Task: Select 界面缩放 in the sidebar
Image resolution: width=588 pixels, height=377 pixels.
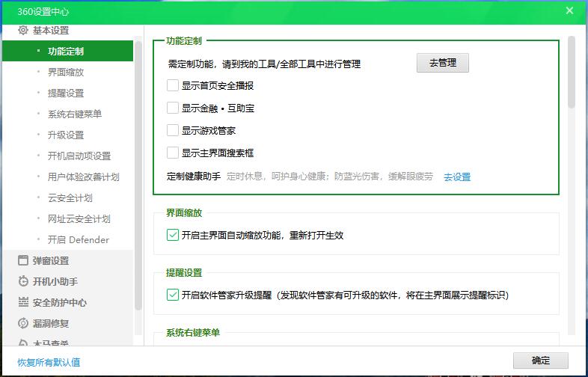Action: pos(66,73)
